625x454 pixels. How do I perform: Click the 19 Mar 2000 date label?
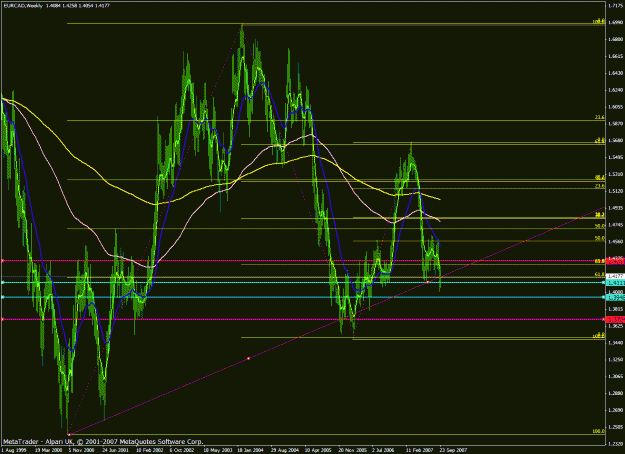48,450
